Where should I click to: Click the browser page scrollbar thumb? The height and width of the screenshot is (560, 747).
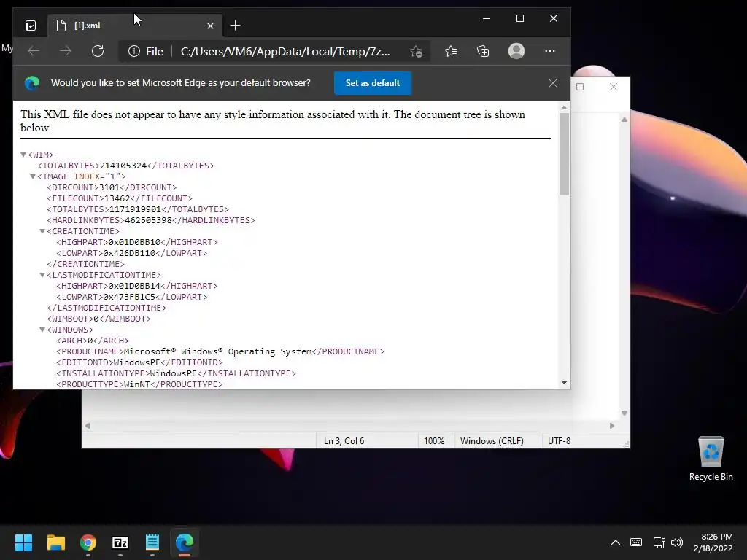(x=564, y=153)
